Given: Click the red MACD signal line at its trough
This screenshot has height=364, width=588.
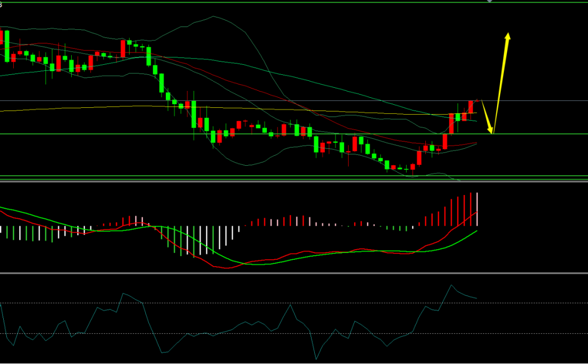Looking at the screenshot, I should pyautogui.click(x=227, y=268).
